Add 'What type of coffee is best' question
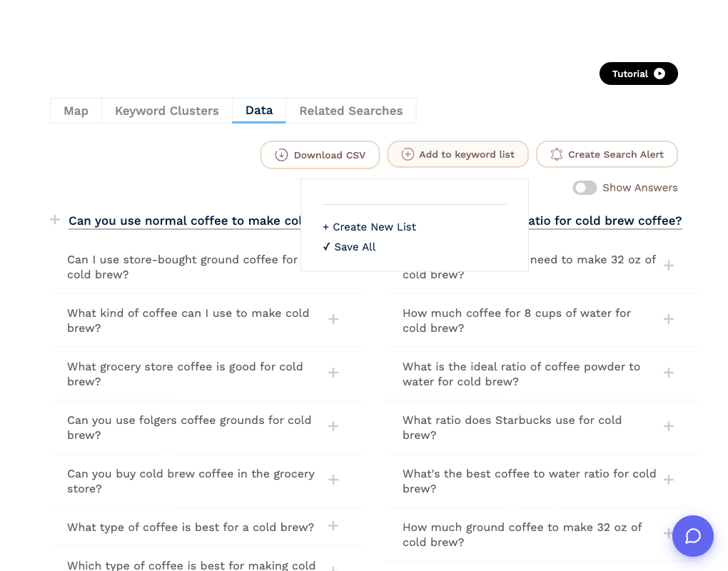This screenshot has width=728, height=571. click(333, 525)
